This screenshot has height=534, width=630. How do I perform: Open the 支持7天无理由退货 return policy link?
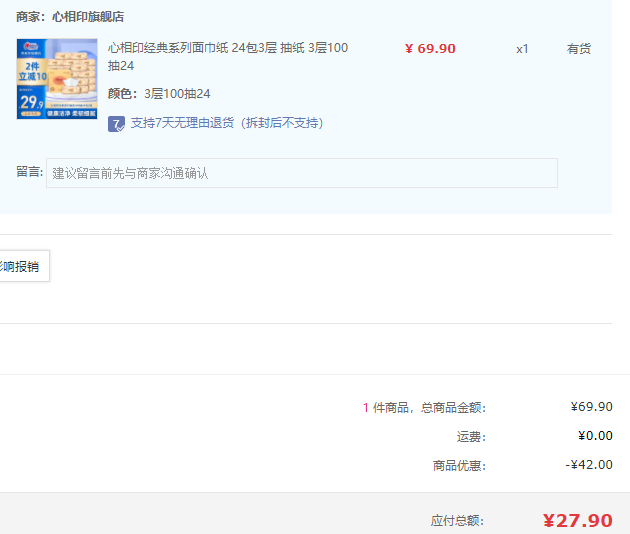(x=227, y=123)
